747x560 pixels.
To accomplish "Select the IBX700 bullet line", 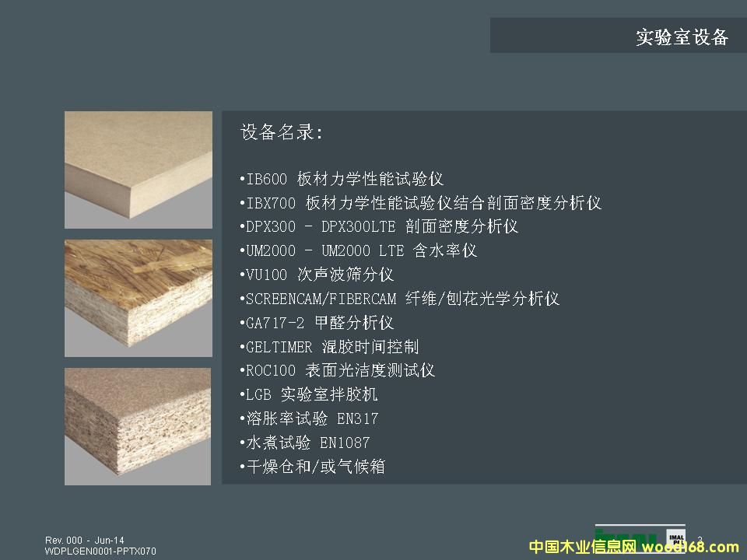I will (421, 203).
